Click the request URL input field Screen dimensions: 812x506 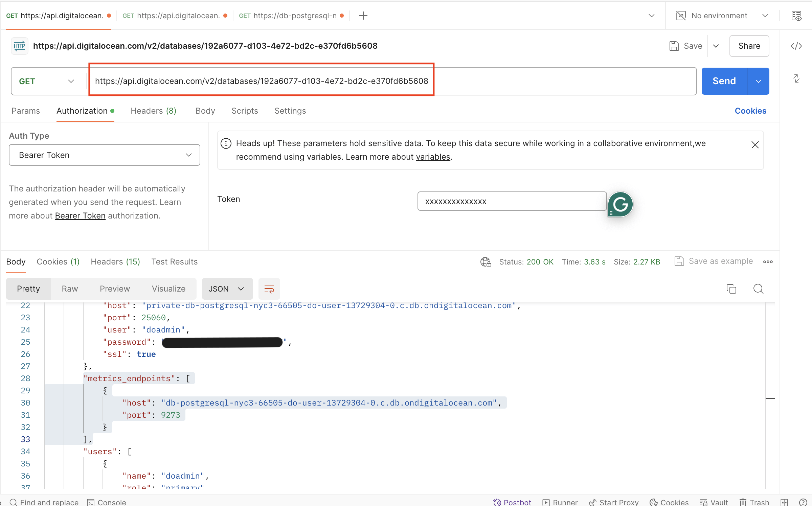pos(392,81)
